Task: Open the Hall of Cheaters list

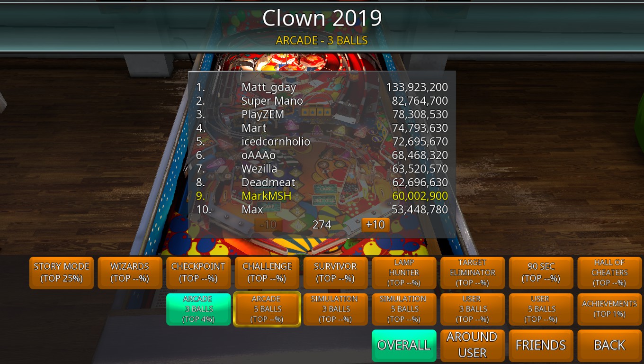Action: pos(610,273)
